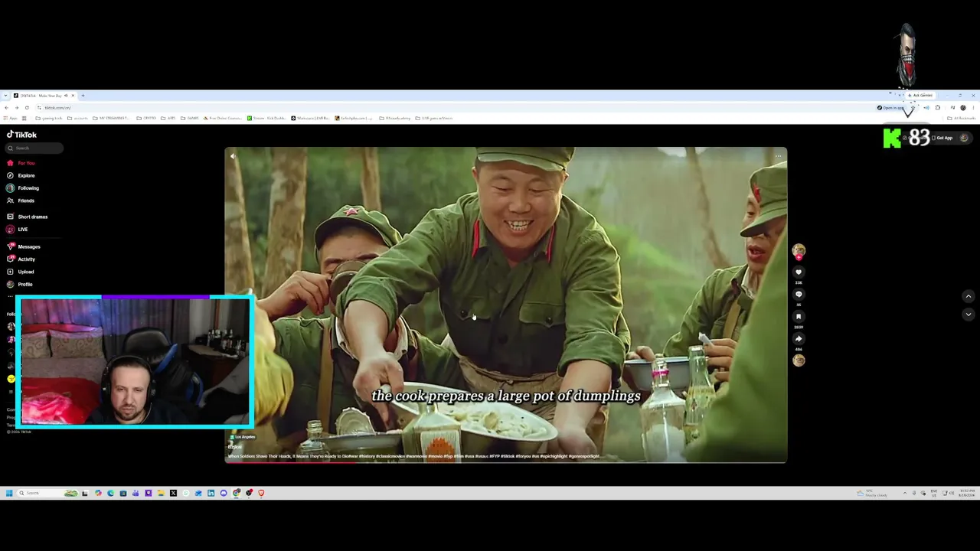Open a new browser tab
This screenshot has height=551, width=980.
tap(83, 96)
